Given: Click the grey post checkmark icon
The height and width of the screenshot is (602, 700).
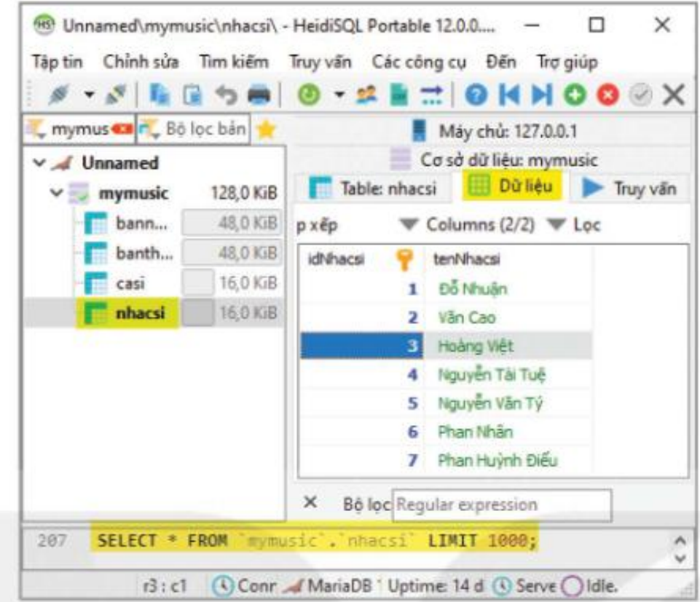Looking at the screenshot, I should click(640, 95).
